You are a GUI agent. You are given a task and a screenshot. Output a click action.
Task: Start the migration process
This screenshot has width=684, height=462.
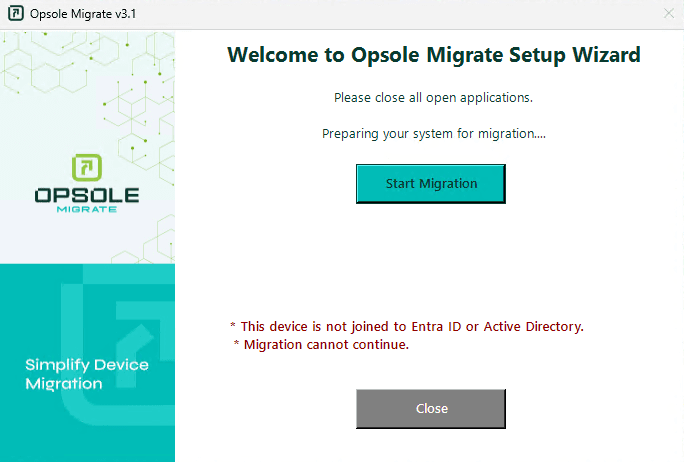coord(431,184)
